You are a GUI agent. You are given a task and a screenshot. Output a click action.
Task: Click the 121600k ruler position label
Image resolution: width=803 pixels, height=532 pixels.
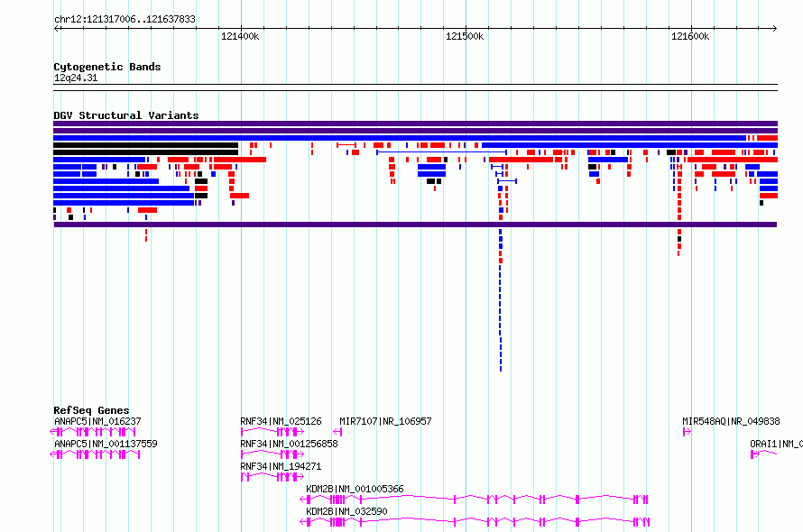690,36
